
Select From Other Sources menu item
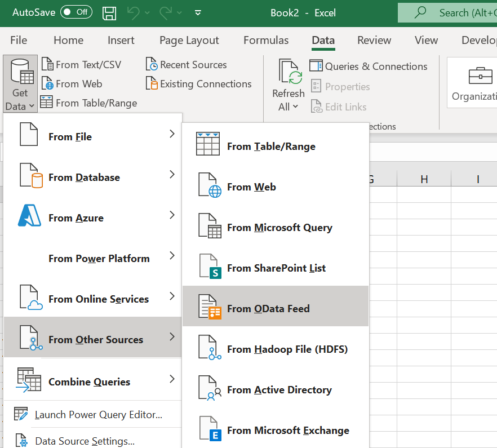92,337
